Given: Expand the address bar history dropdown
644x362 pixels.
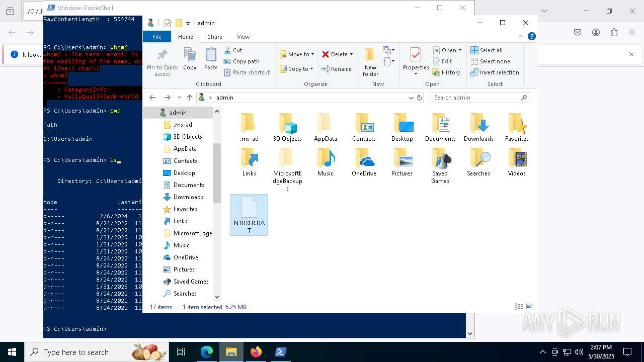Looking at the screenshot, I should pos(411,98).
